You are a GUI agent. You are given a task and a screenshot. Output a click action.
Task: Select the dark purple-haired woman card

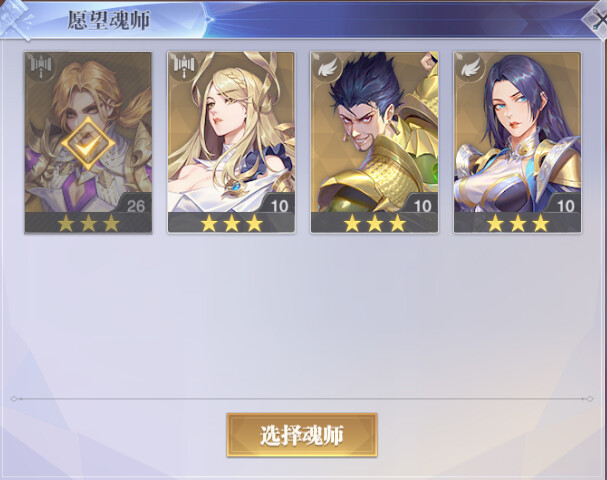[517, 142]
